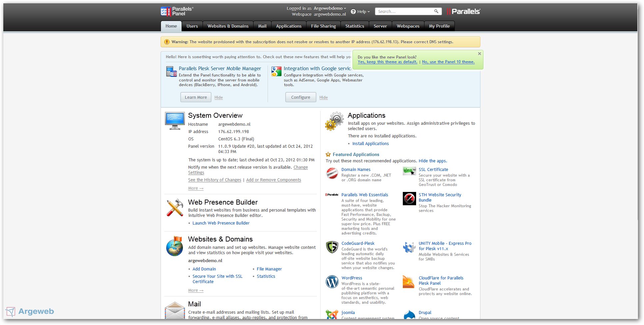Viewport: 644px width, 325px height.
Task: Click the Add Domain link
Action: (x=204, y=269)
